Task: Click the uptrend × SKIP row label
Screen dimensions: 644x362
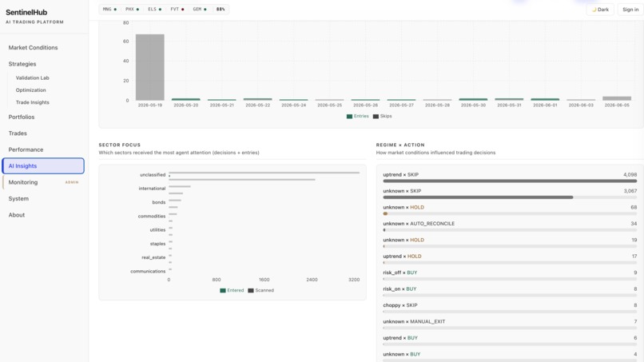Action: click(401, 175)
